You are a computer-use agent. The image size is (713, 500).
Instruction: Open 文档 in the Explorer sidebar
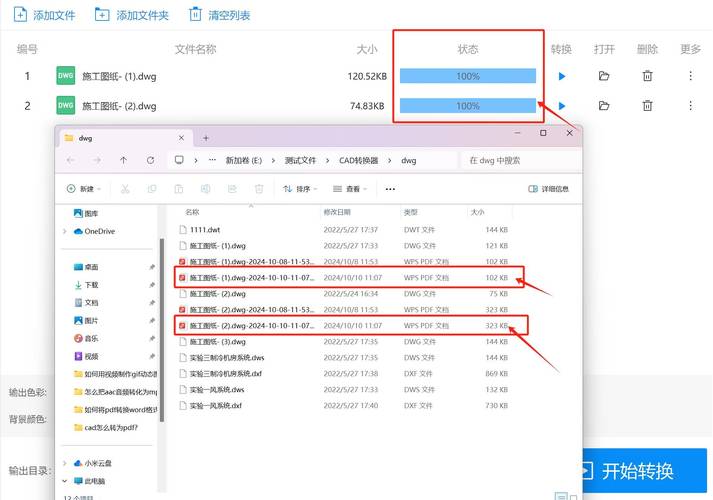point(86,302)
